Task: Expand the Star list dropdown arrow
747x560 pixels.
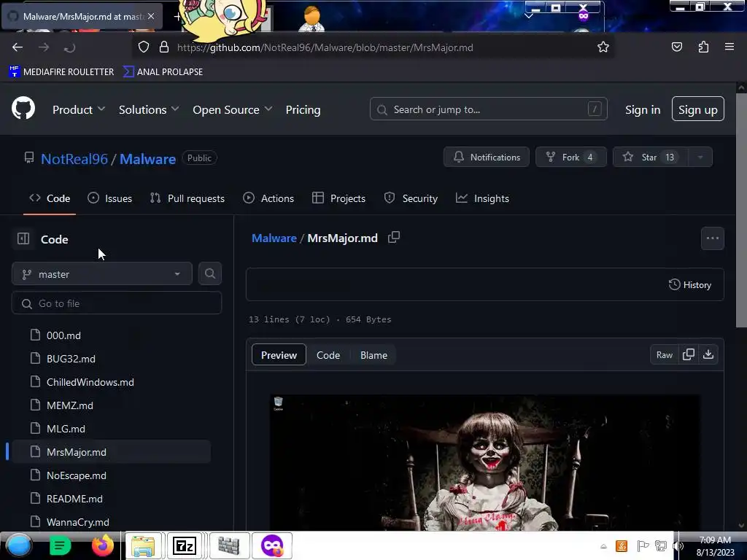Action: (x=700, y=157)
